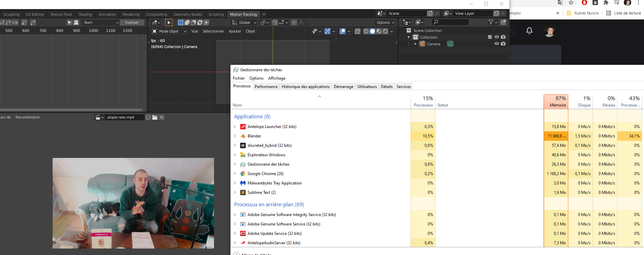Browse movie clips icon beside utopie new.mp4

click(100, 117)
